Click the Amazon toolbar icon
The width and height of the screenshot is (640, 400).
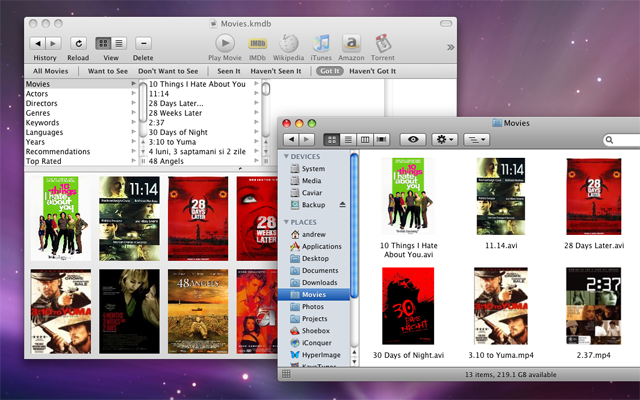click(351, 43)
